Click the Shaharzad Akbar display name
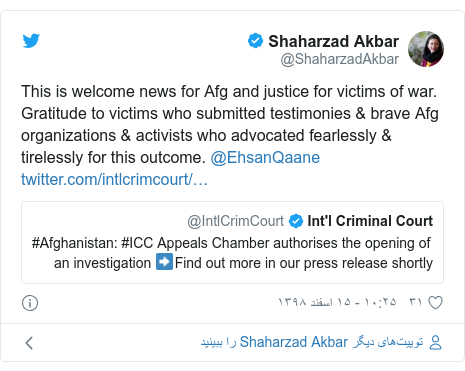The image size is (465, 371). (334, 41)
